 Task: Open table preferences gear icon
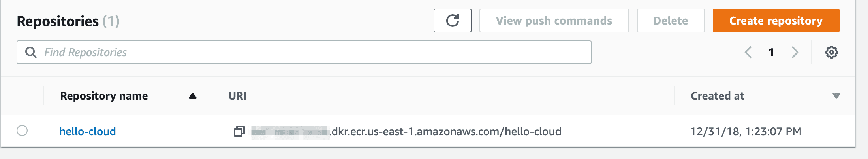(831, 52)
